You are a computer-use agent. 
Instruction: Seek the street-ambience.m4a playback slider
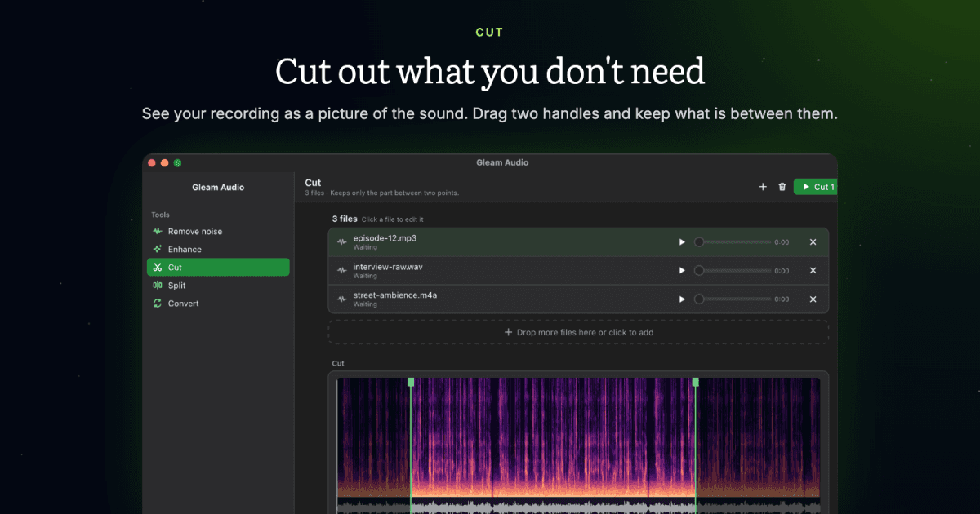tap(733, 299)
